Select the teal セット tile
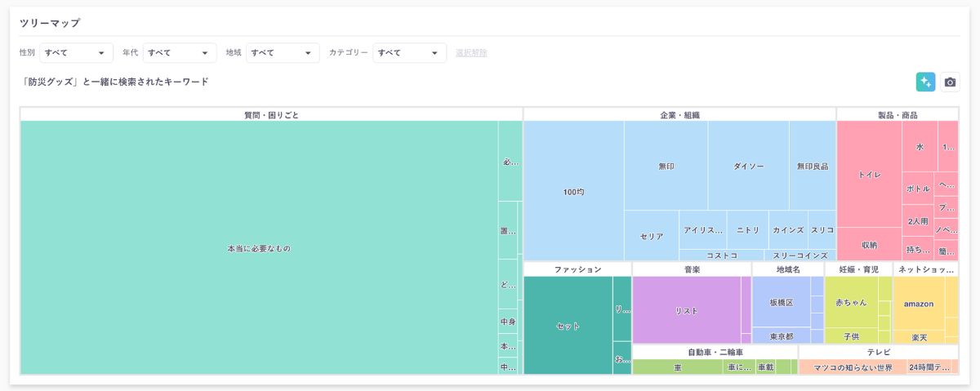The width and height of the screenshot is (980, 391). pyautogui.click(x=568, y=326)
